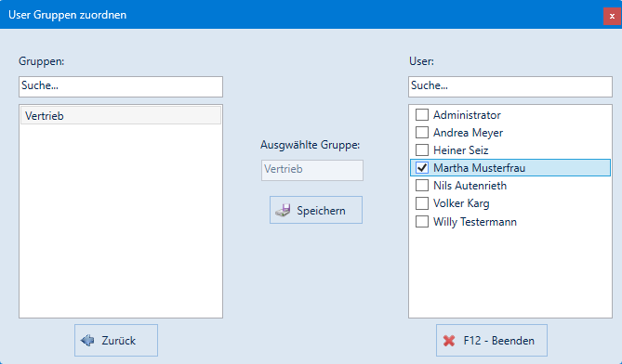622x364 pixels.
Task: Enable the Nils Autenrieth checkbox
Action: tap(422, 186)
